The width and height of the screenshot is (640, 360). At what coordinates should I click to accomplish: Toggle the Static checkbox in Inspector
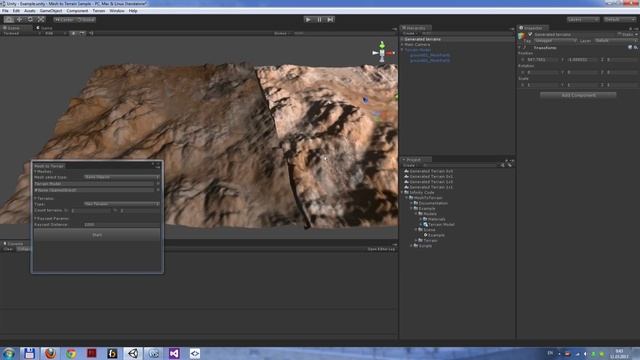[x=619, y=34]
